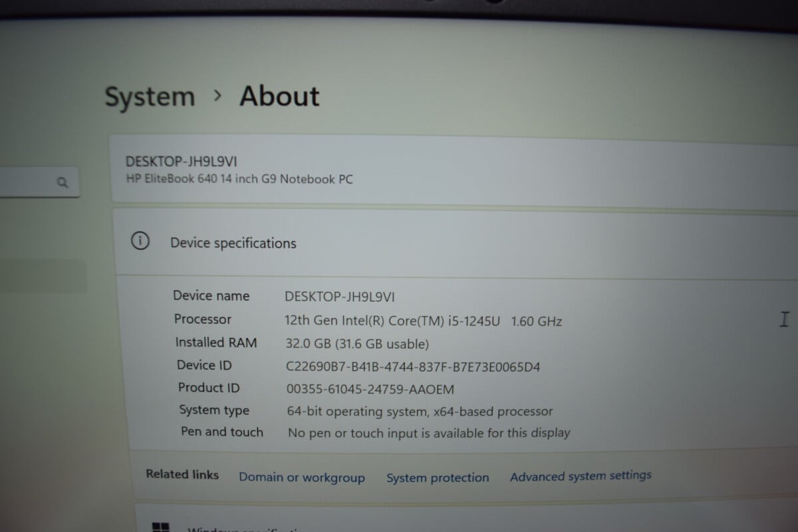Select the Device name value DESKTOP-JH9L9VI

tap(340, 297)
